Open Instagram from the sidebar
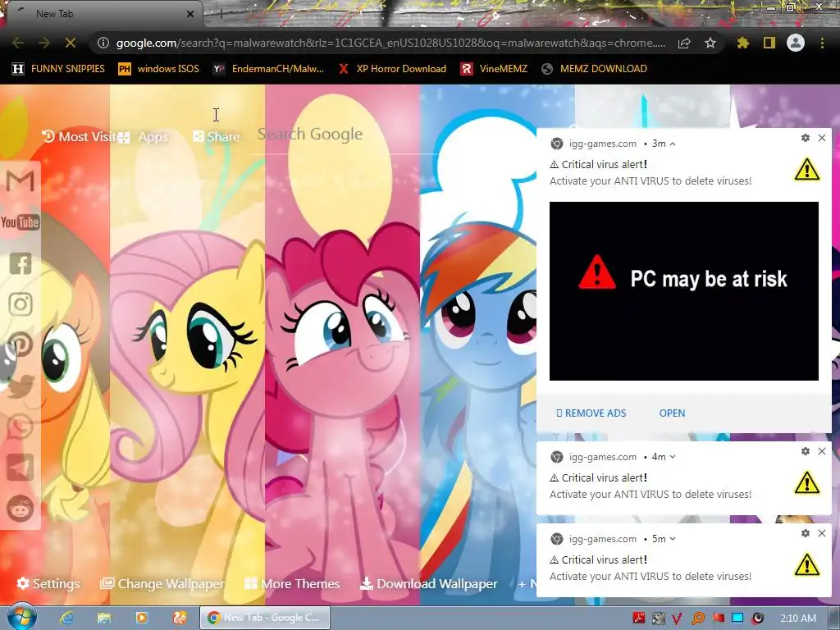This screenshot has width=840, height=630. click(x=21, y=304)
